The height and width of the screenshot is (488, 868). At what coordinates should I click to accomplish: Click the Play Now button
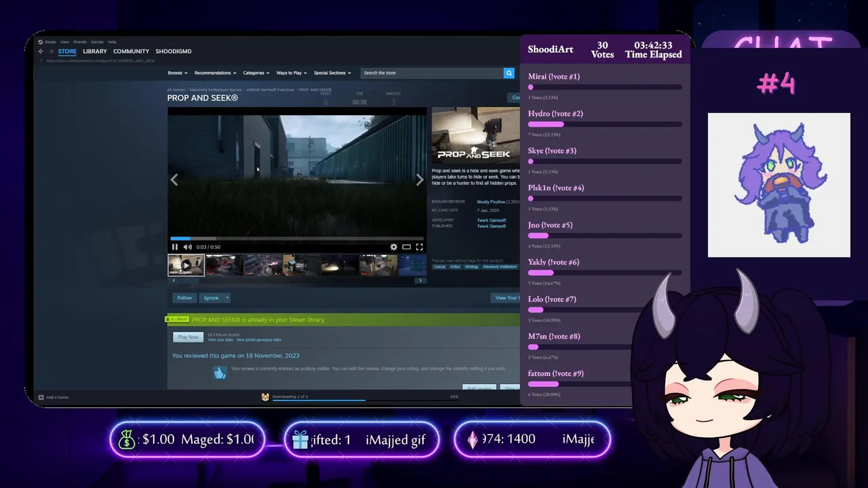coord(189,337)
